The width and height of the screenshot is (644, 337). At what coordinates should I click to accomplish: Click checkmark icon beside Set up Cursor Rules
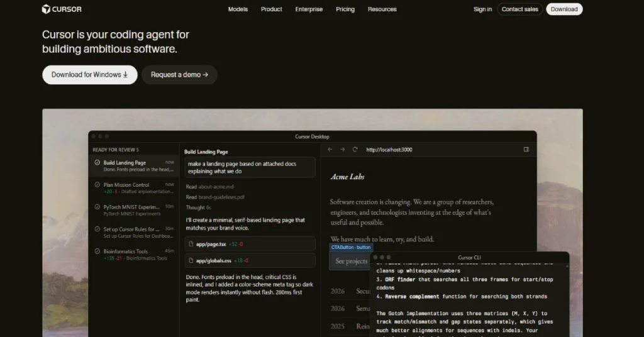tap(97, 229)
